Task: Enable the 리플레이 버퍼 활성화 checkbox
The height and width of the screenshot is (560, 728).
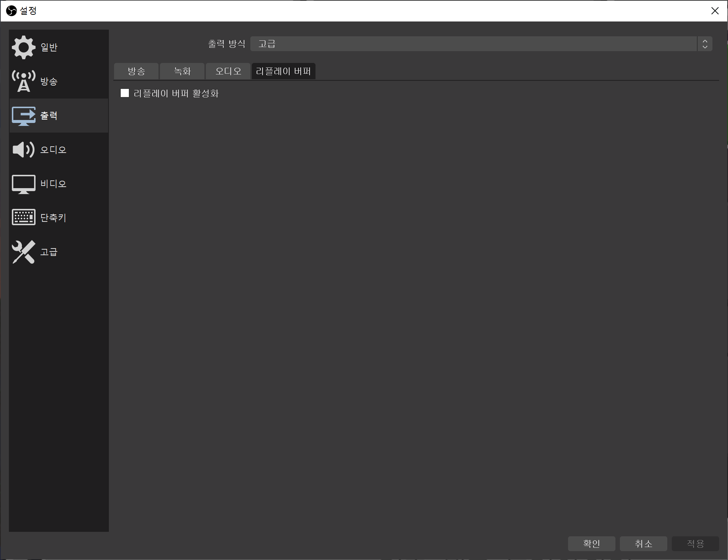Action: 125,93
